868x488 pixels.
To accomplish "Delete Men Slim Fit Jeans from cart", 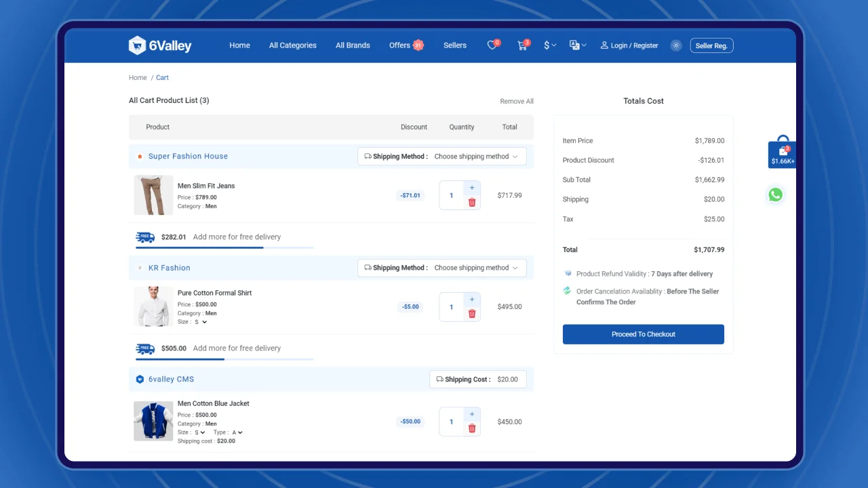I will [472, 203].
